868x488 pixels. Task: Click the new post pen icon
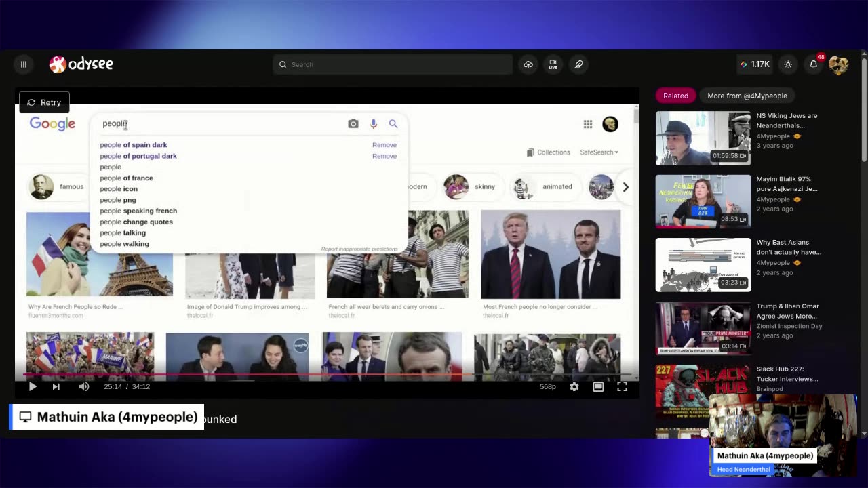pos(578,64)
